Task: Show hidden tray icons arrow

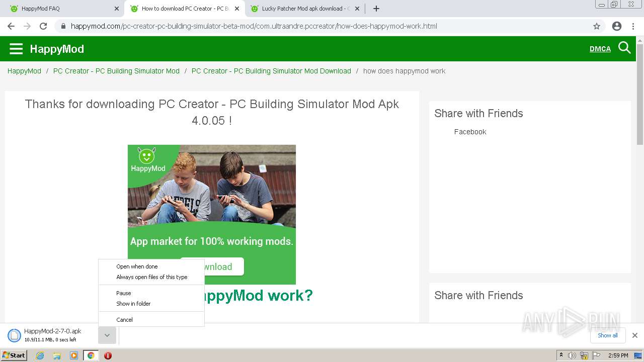Action: coord(561,355)
